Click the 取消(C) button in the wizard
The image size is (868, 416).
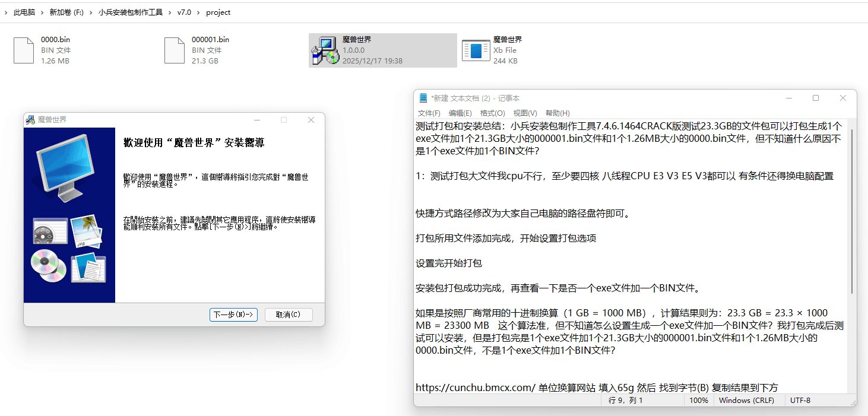click(x=289, y=315)
